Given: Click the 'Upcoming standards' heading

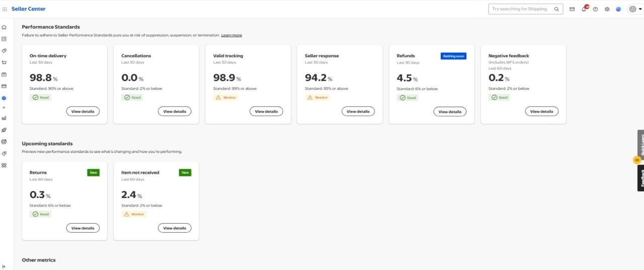Looking at the screenshot, I should pos(47,143).
